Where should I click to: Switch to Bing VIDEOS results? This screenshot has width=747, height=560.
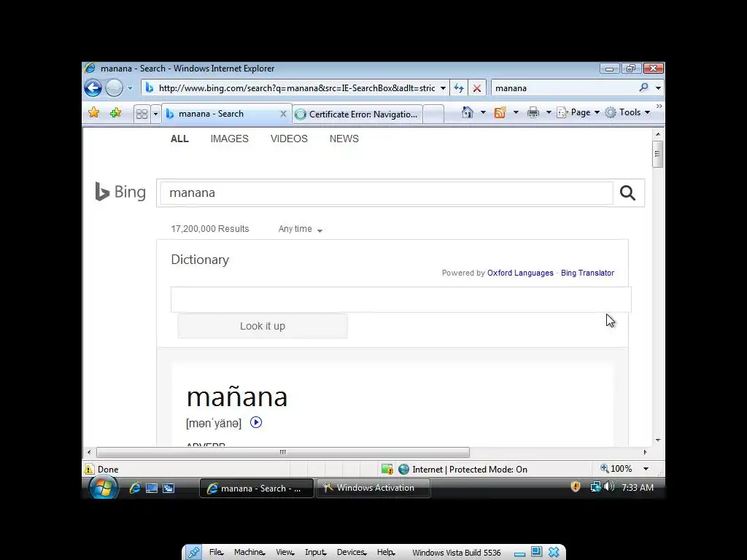[289, 139]
